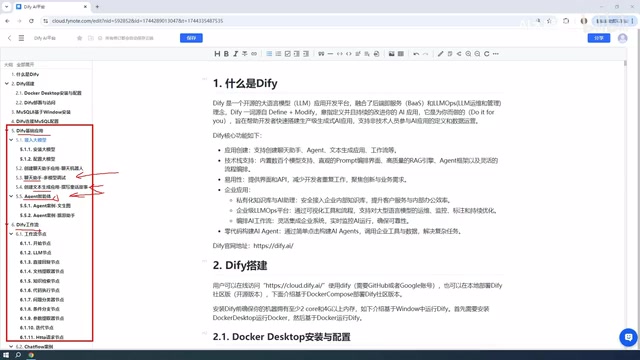The width and height of the screenshot is (640, 360).
Task: Redo the last undone edit
Action: click(x=425, y=54)
